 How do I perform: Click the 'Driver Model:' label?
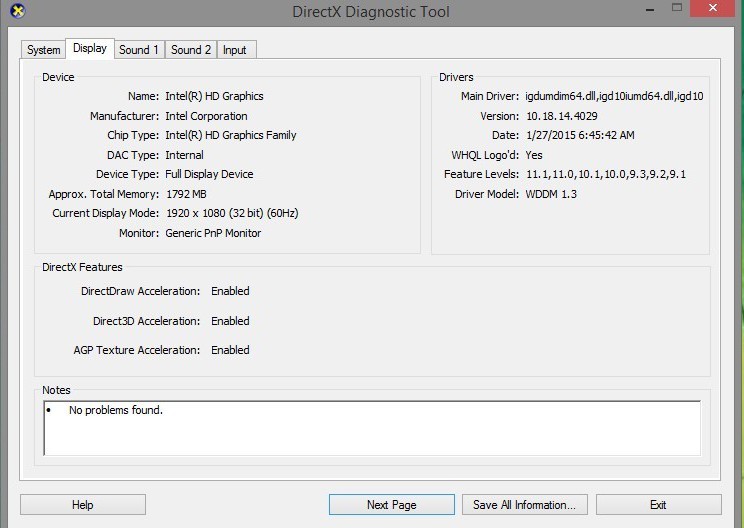(x=487, y=194)
